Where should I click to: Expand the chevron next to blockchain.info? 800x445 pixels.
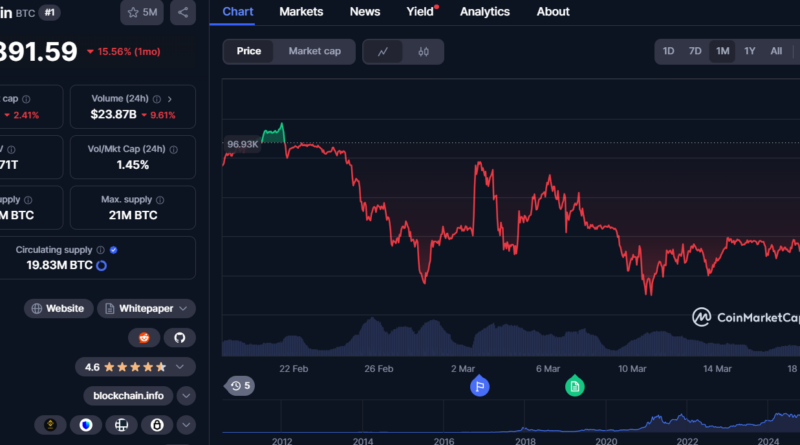(187, 396)
